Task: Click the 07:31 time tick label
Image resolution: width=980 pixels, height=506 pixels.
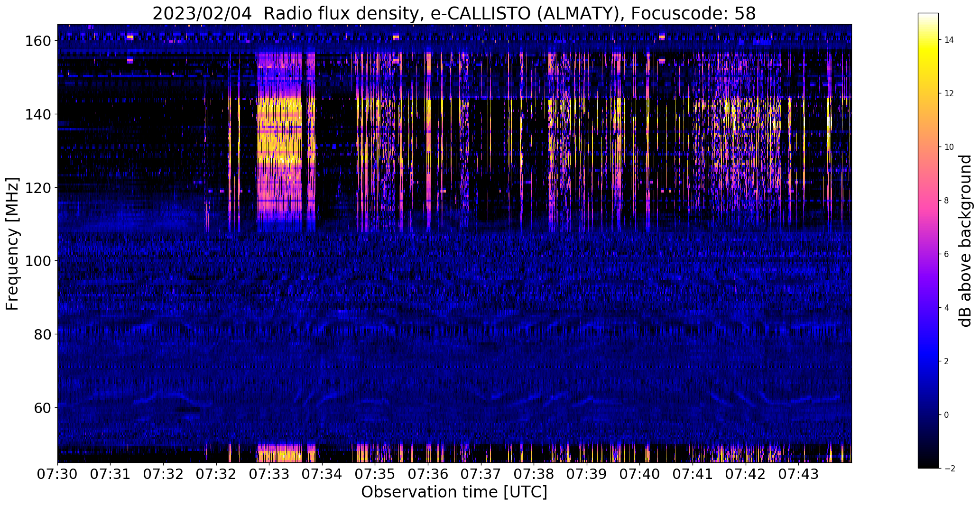Action: 111,474
